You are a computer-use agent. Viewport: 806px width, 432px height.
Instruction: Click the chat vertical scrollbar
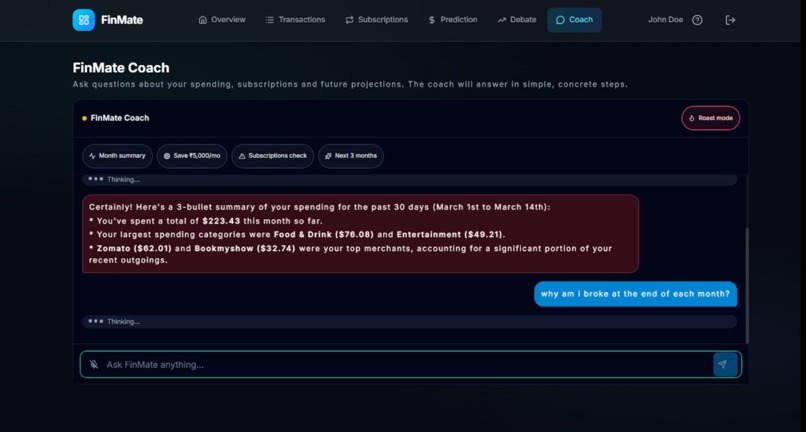click(x=747, y=285)
